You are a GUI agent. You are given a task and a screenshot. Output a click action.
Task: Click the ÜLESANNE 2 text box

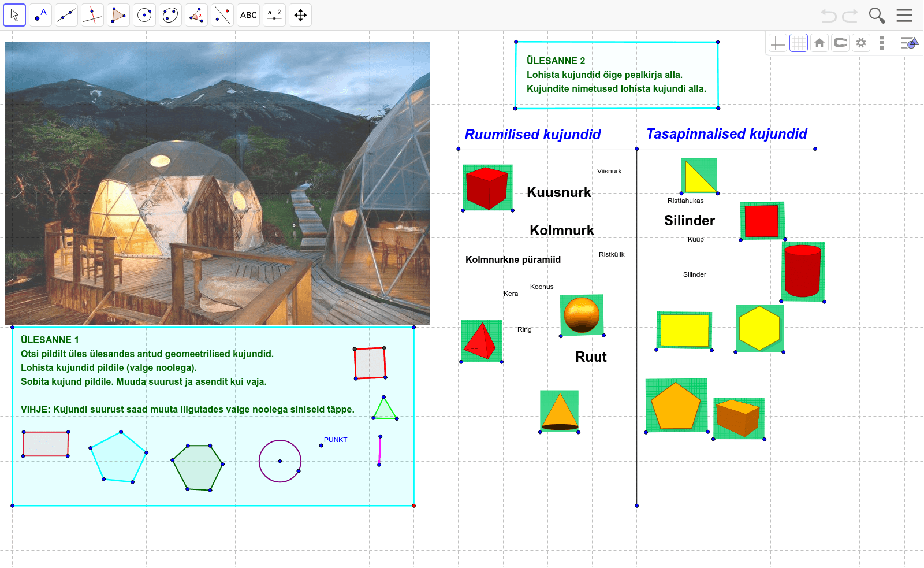617,75
